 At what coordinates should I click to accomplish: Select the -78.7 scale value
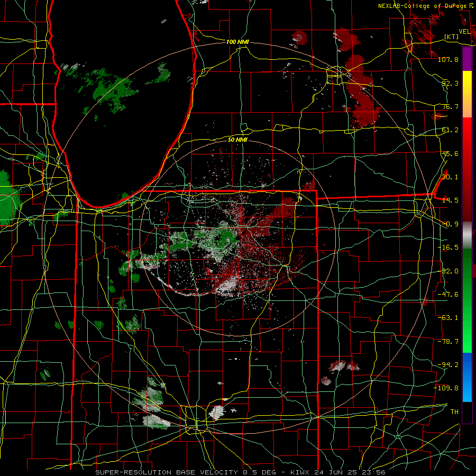448,342
